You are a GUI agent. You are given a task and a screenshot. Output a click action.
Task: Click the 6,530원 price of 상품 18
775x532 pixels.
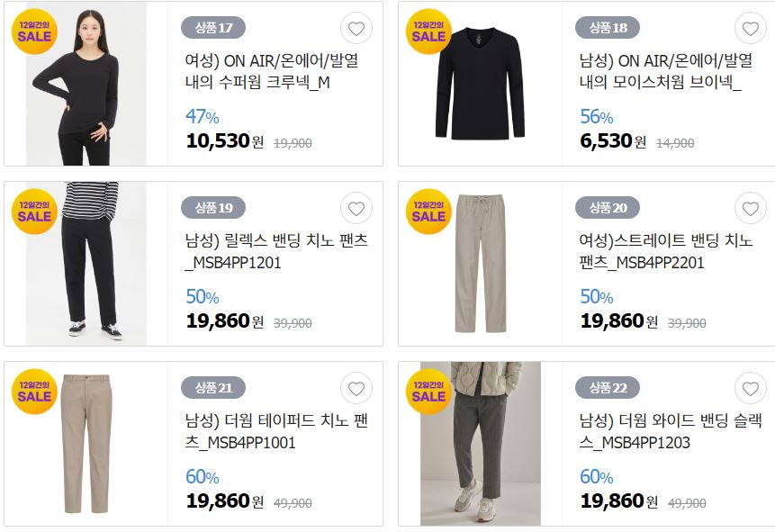coord(613,141)
